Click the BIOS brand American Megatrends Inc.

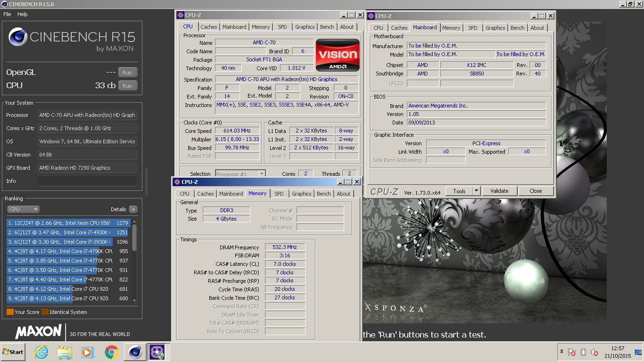point(476,106)
